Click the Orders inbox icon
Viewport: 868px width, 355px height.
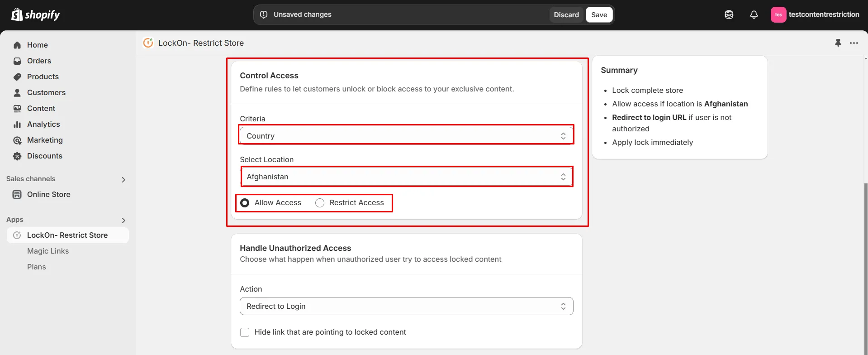pos(17,61)
